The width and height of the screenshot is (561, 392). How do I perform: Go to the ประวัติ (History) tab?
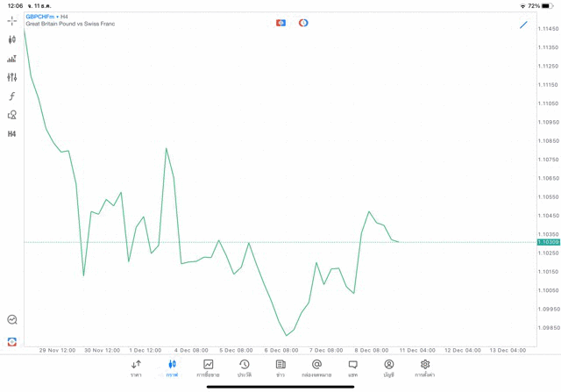(x=245, y=368)
